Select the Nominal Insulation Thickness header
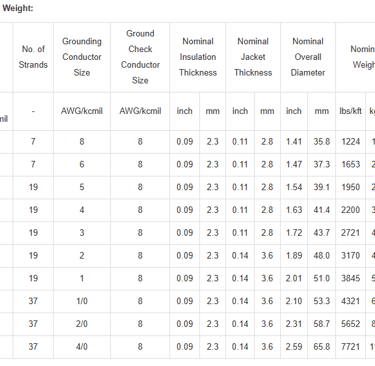The width and height of the screenshot is (375, 366). [198, 57]
